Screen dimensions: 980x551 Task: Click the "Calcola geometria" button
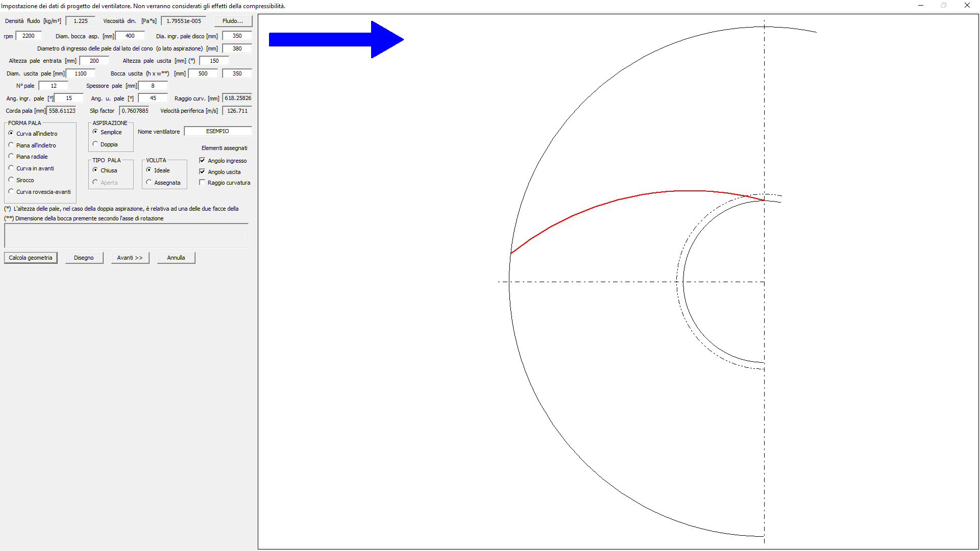click(31, 258)
